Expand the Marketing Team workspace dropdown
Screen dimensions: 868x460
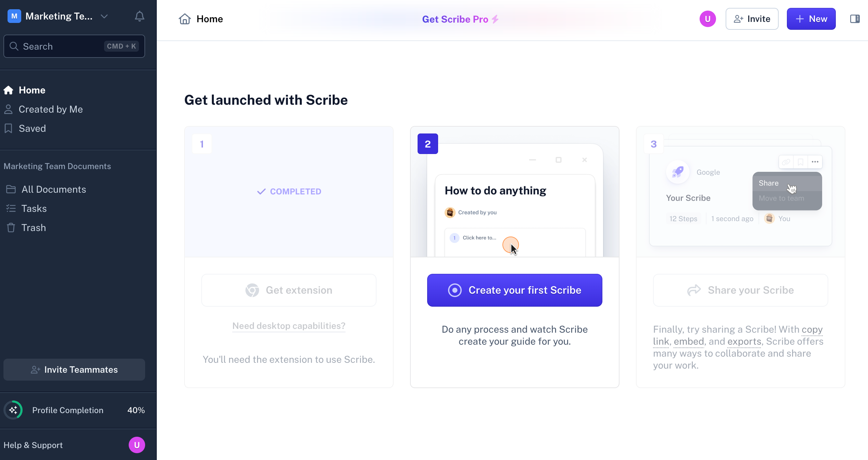[104, 16]
